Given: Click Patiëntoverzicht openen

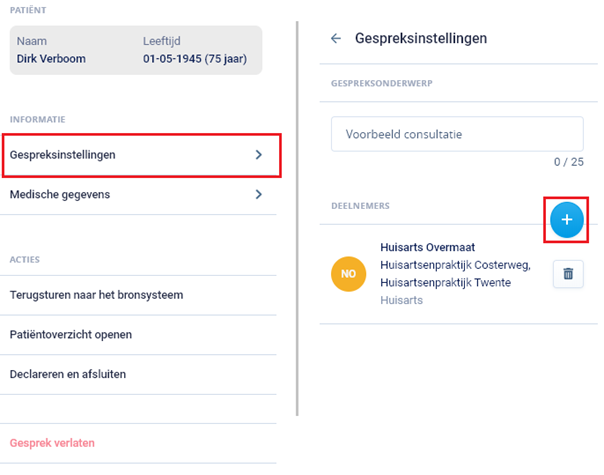Looking at the screenshot, I should point(138,335).
